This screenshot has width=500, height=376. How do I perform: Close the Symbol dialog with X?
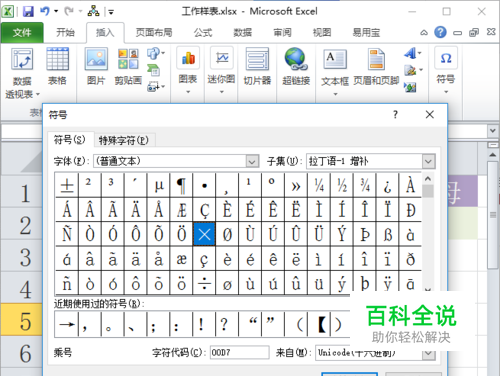[430, 115]
